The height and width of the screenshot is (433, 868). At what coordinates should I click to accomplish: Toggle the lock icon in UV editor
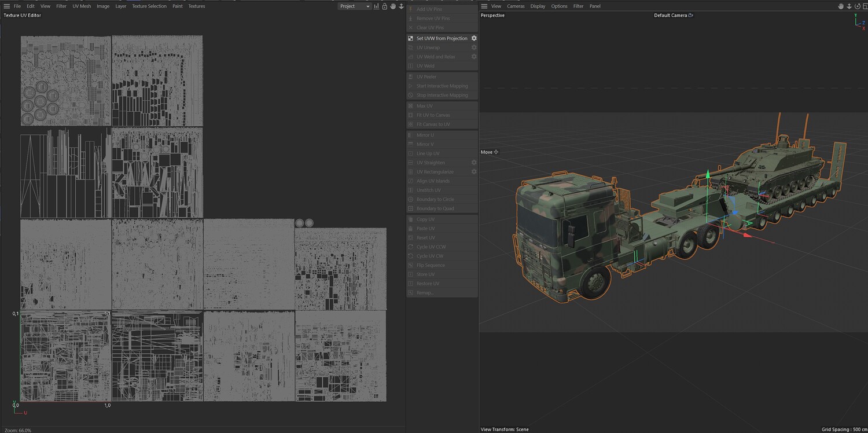point(385,6)
